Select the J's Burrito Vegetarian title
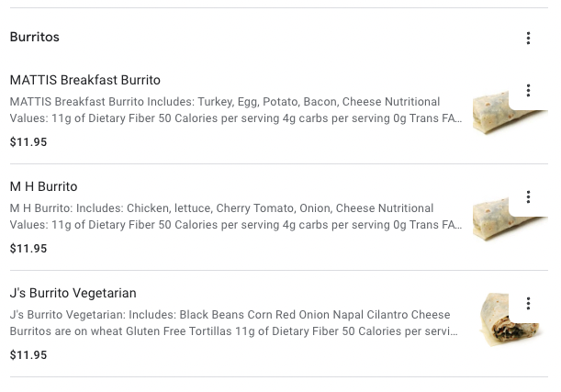561x392 pixels. click(x=73, y=293)
